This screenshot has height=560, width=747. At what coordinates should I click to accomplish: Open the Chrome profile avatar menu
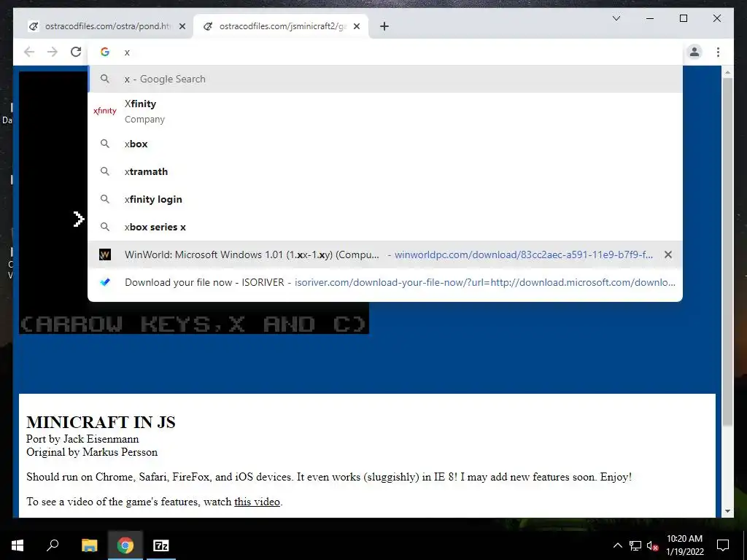pos(694,52)
